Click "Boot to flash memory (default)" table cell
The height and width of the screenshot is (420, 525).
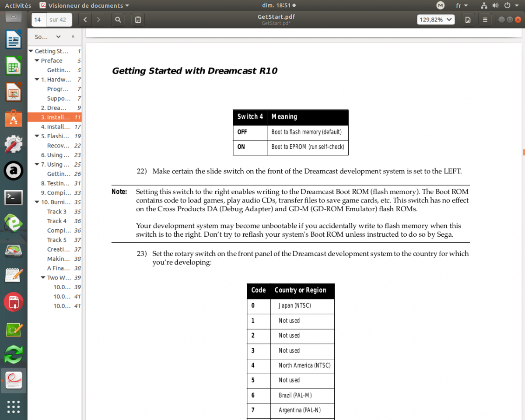(x=307, y=132)
